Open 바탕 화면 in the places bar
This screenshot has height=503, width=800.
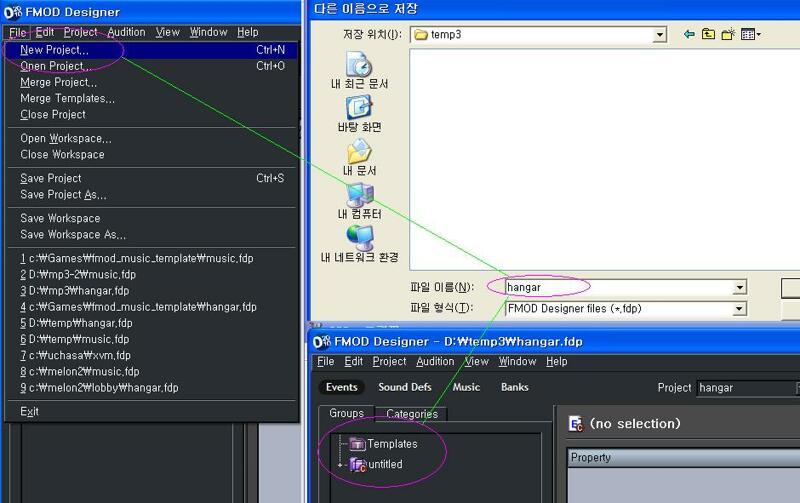tap(359, 114)
